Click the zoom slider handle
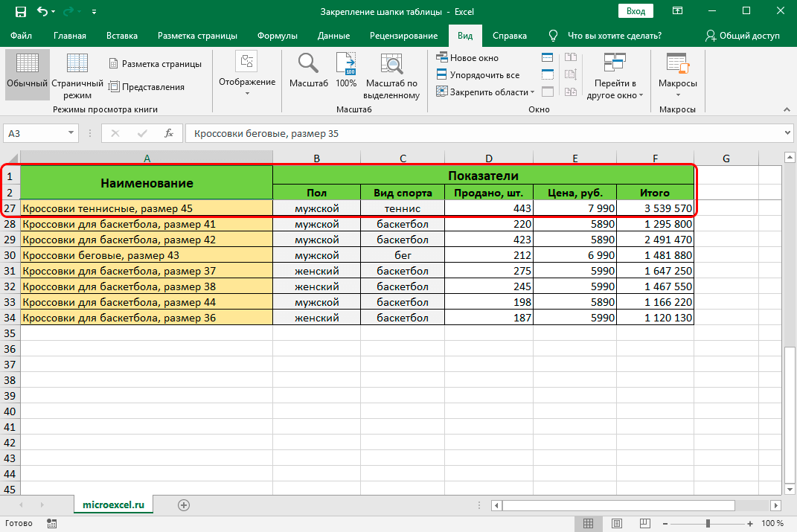Image resolution: width=797 pixels, height=532 pixels. [x=708, y=523]
